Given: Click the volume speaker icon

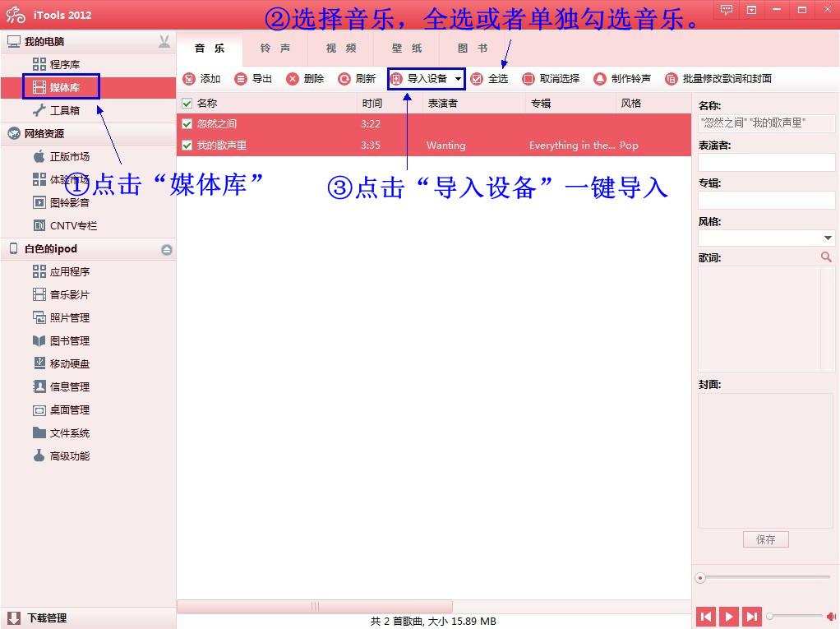Looking at the screenshot, I should [830, 616].
